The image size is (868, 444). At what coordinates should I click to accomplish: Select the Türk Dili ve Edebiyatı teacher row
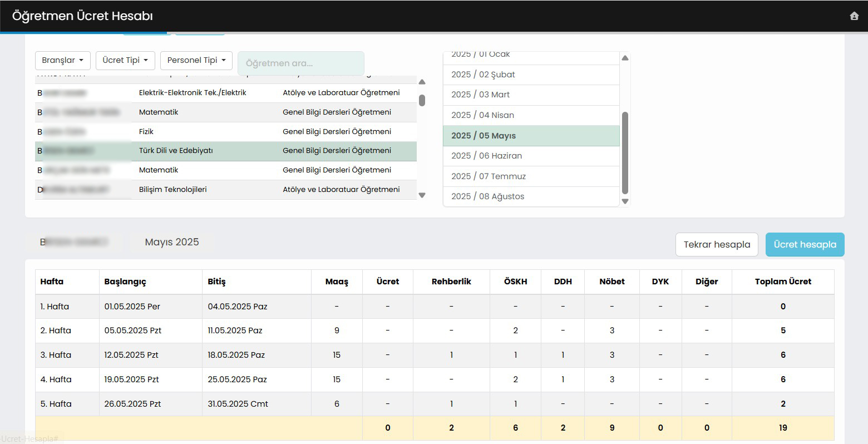click(x=226, y=151)
